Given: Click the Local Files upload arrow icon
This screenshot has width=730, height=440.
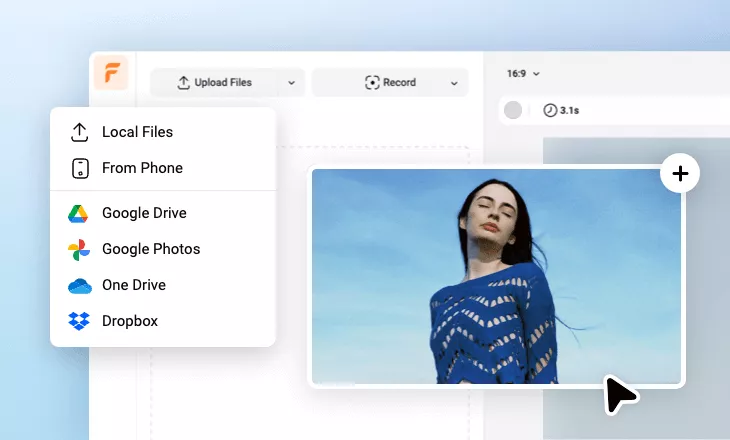Looking at the screenshot, I should 80,132.
